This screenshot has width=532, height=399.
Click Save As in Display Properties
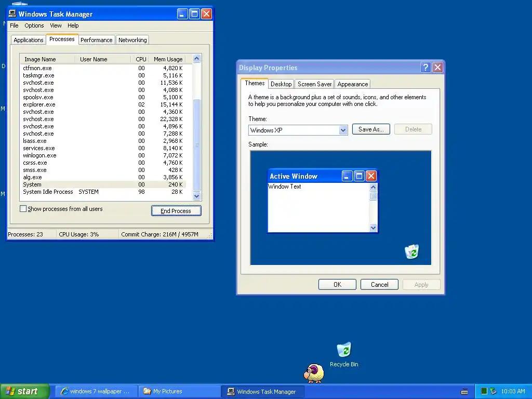click(x=371, y=129)
